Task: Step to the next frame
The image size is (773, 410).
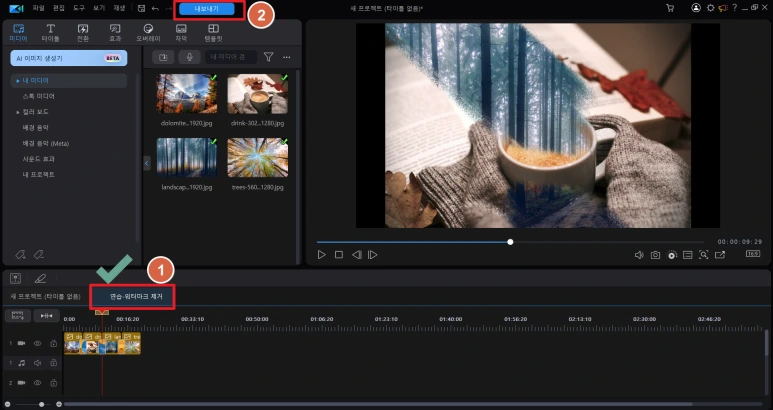Action: tap(373, 255)
